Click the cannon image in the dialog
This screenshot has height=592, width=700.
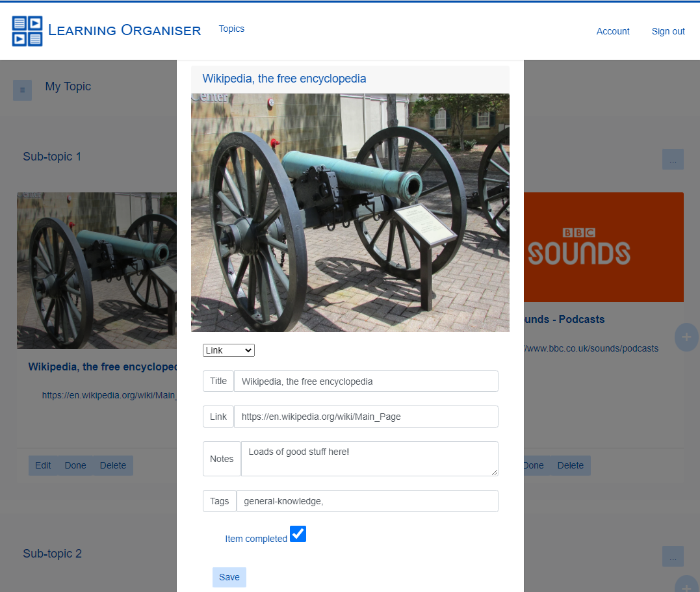pyautogui.click(x=350, y=211)
